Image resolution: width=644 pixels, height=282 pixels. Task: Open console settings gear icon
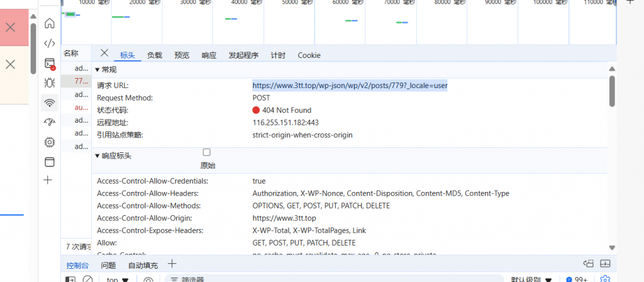click(x=605, y=279)
